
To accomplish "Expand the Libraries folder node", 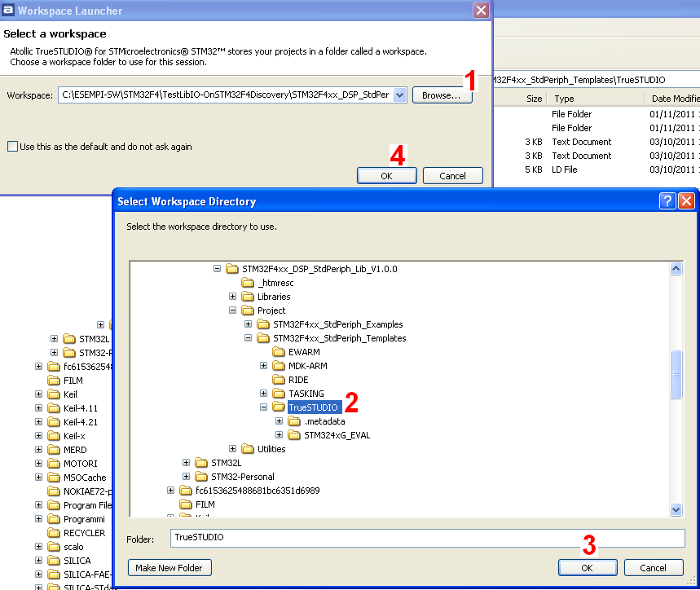I will pyautogui.click(x=232, y=297).
